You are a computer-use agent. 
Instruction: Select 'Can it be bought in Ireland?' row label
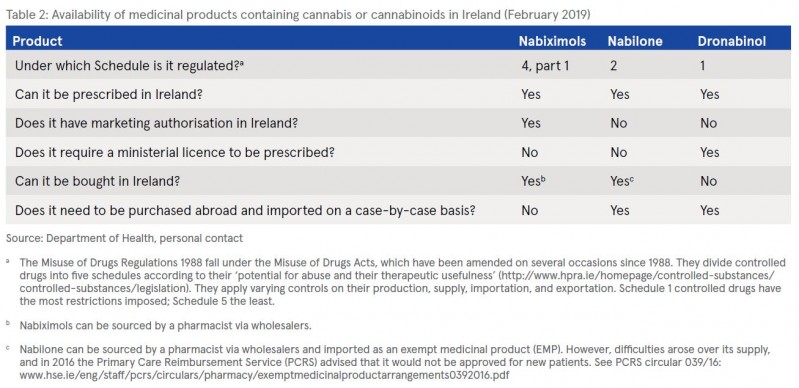pyautogui.click(x=98, y=182)
